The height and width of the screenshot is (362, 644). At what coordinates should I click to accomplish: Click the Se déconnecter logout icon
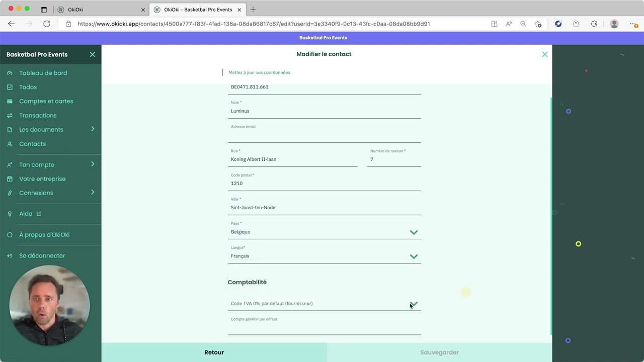tap(10, 255)
